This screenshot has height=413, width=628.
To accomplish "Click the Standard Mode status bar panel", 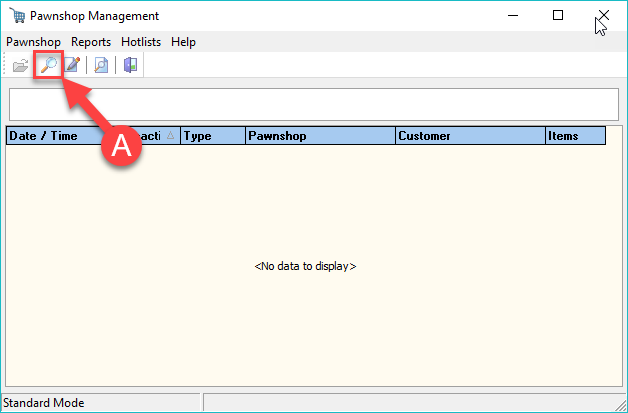I will (100, 403).
